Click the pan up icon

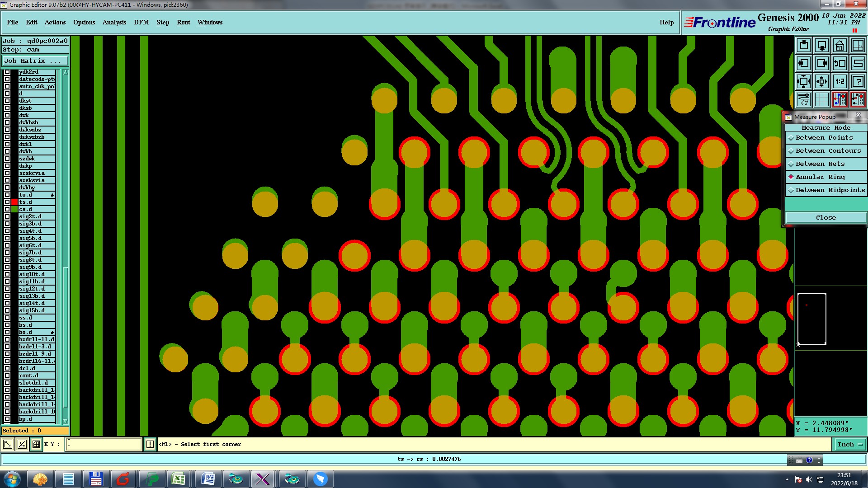pyautogui.click(x=803, y=45)
